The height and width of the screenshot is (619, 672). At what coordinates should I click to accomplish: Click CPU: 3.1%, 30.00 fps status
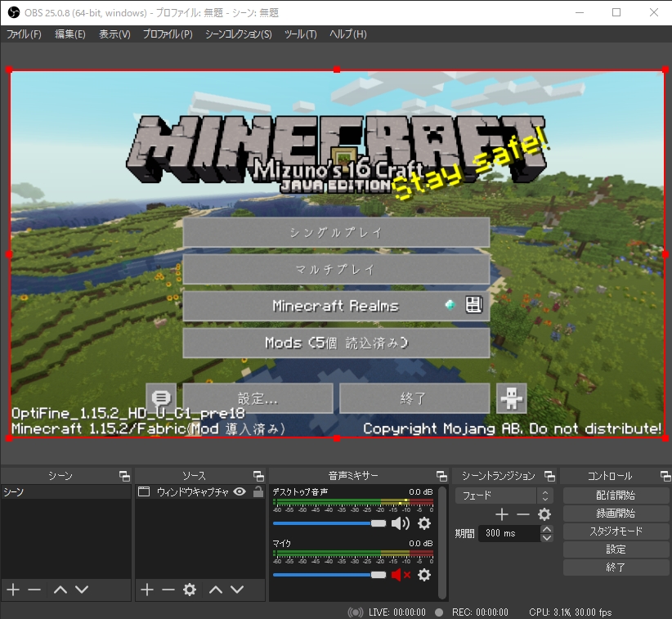pyautogui.click(x=570, y=612)
